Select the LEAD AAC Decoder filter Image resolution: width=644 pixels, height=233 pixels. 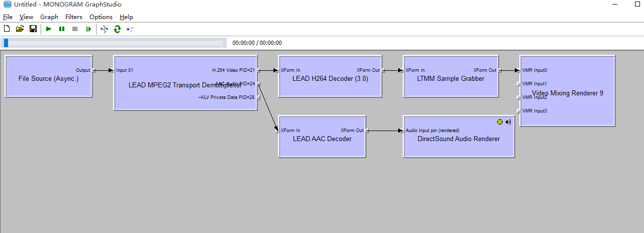(x=322, y=137)
